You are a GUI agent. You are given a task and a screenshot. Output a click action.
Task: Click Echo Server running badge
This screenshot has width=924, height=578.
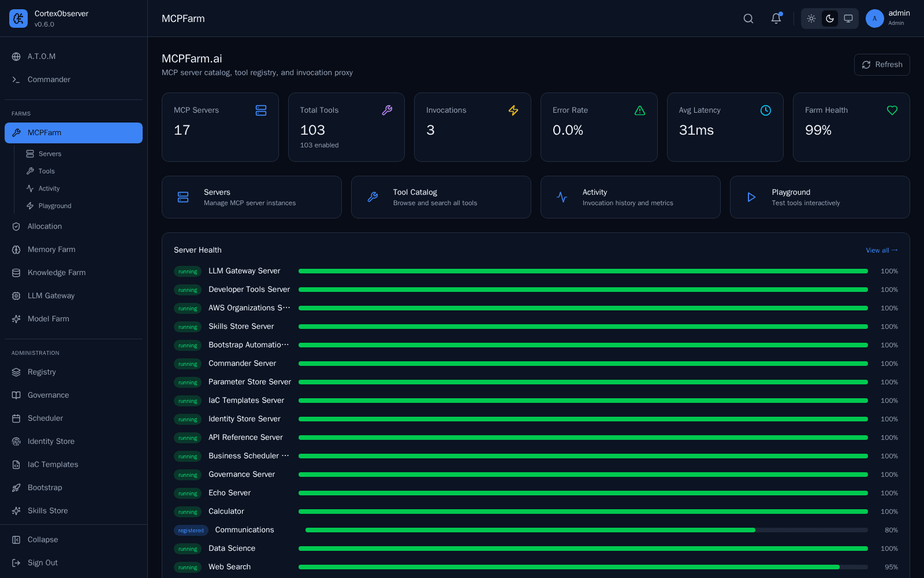coord(188,493)
